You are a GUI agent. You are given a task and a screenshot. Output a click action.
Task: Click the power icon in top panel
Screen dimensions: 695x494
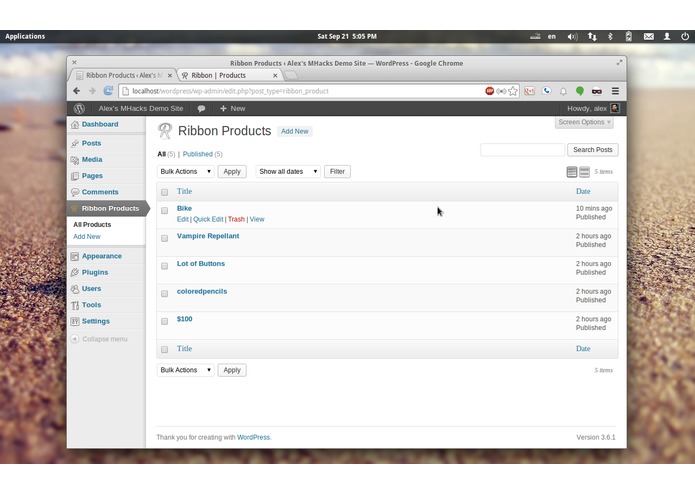(x=685, y=36)
